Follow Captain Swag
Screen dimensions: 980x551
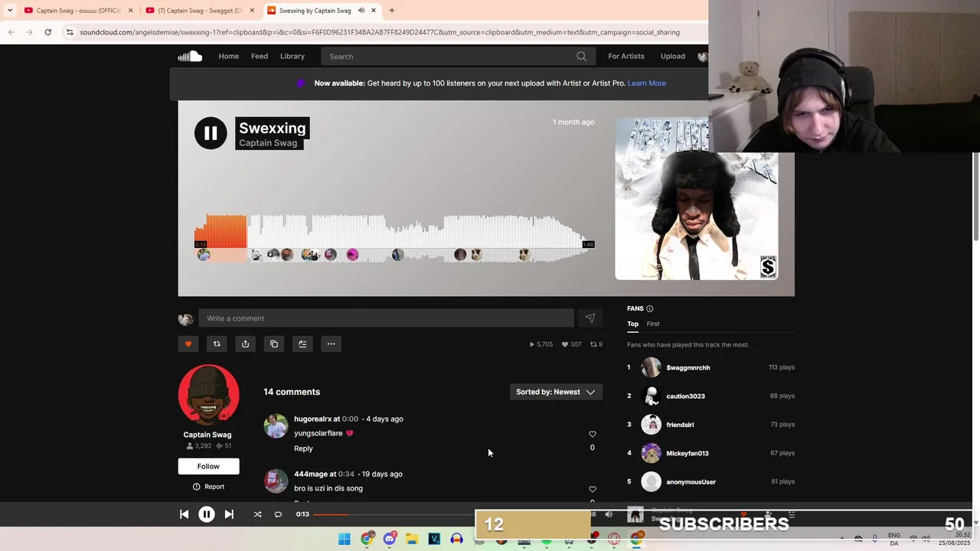(208, 466)
